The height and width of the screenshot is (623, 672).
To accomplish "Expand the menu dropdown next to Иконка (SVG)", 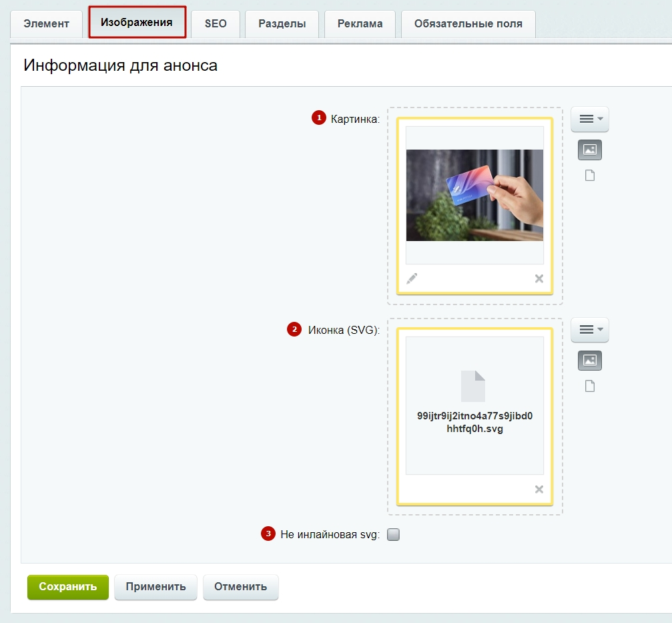I will (x=590, y=329).
